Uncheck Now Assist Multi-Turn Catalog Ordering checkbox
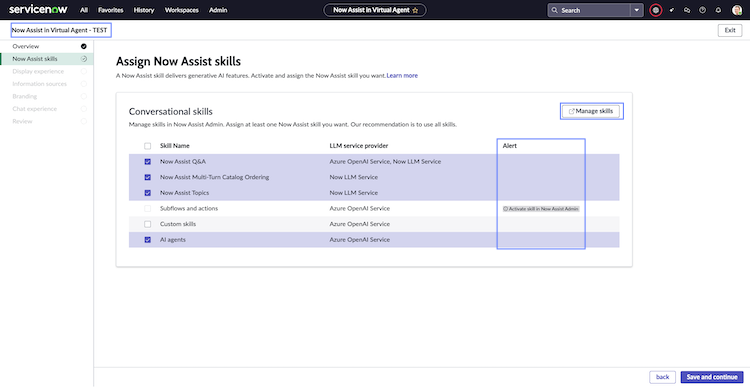 pos(147,177)
